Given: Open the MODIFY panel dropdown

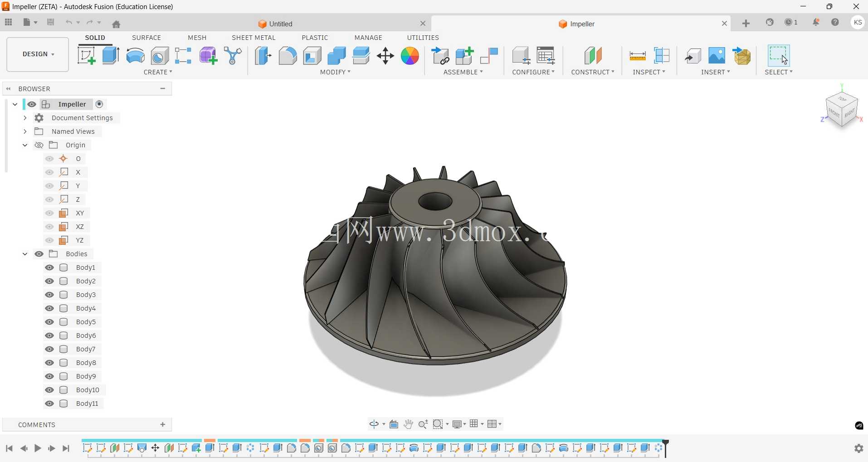Looking at the screenshot, I should (x=335, y=72).
